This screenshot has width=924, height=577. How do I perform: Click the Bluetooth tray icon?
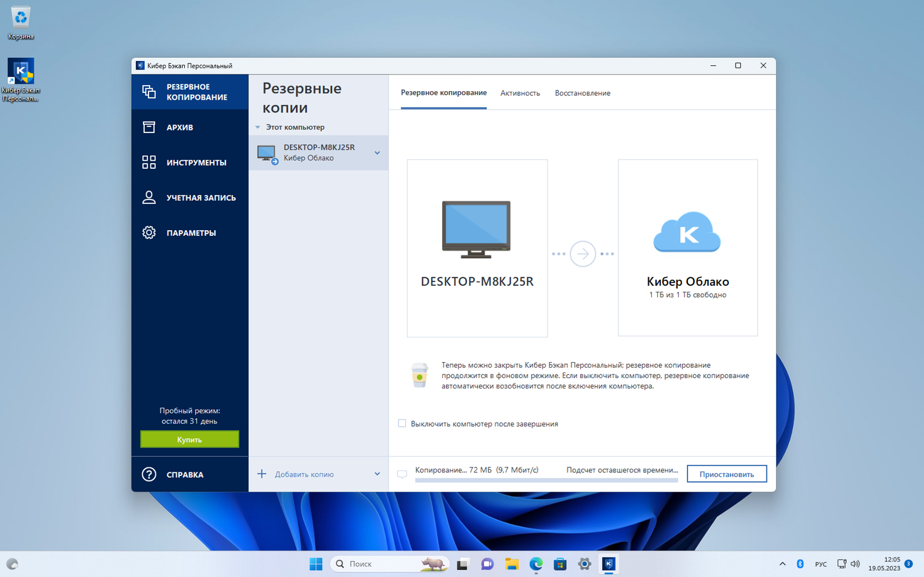pos(800,564)
